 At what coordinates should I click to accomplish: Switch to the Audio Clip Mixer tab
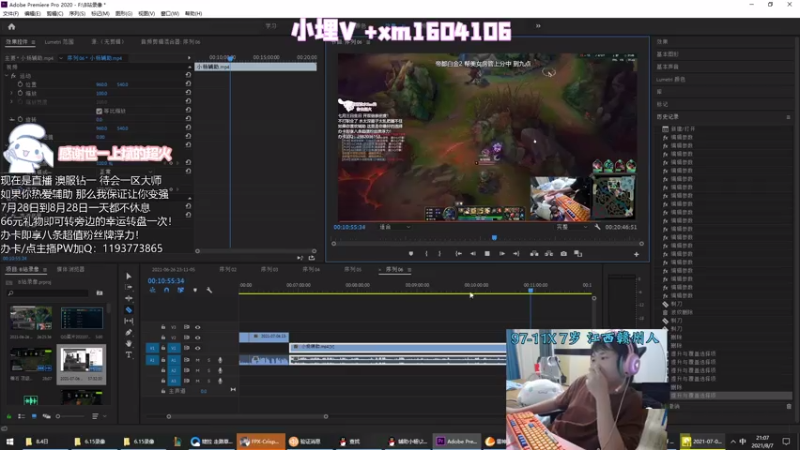[170, 42]
